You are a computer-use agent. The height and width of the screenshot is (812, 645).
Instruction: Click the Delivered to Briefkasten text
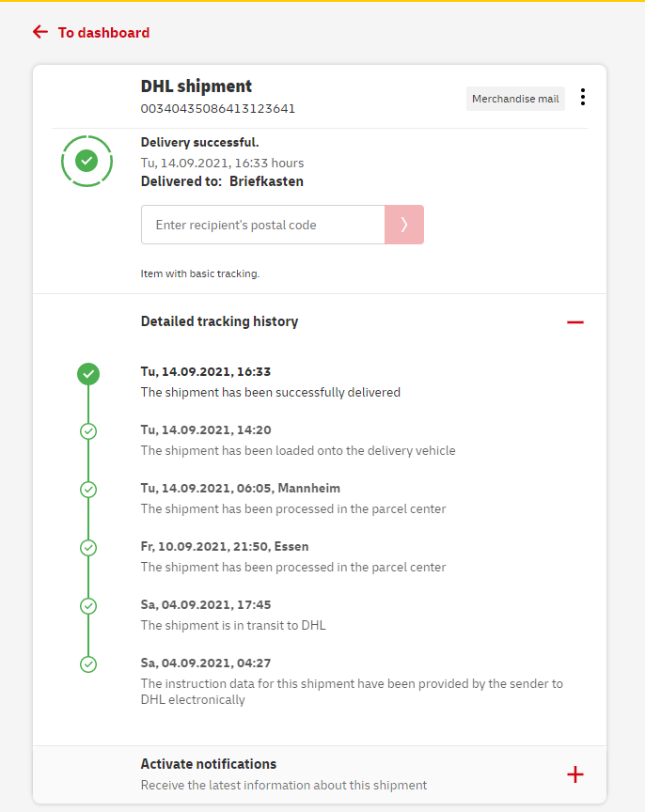[222, 181]
